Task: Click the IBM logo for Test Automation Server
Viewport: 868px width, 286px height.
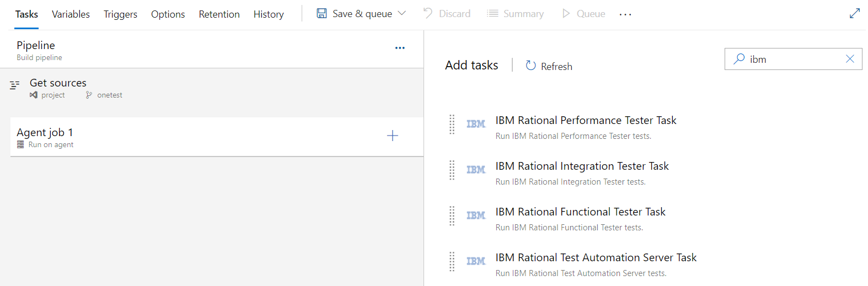Action: coord(476,261)
